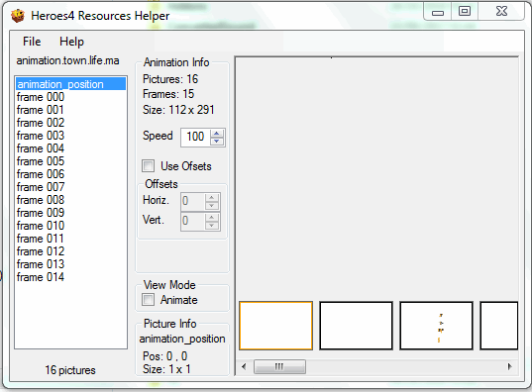532x392 pixels.
Task: Select the thumbnail with small orange marks
Action: (436, 326)
